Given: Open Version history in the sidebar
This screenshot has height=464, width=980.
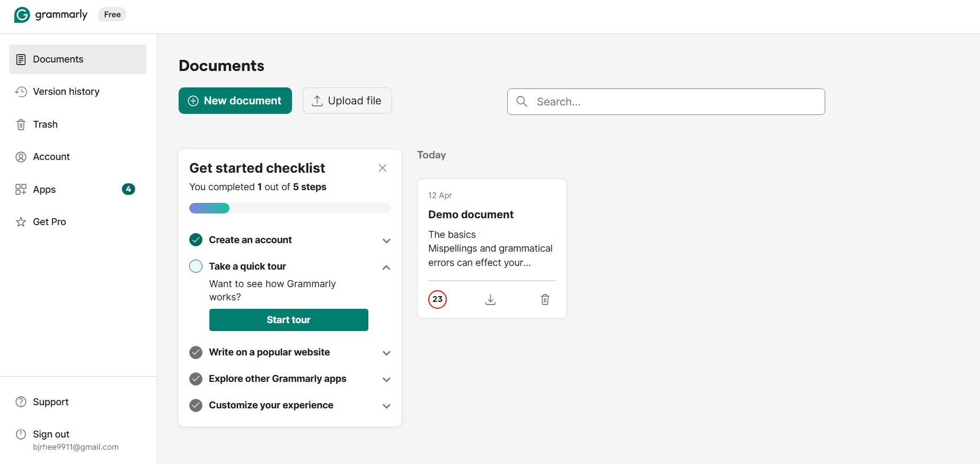Looking at the screenshot, I should (77, 92).
